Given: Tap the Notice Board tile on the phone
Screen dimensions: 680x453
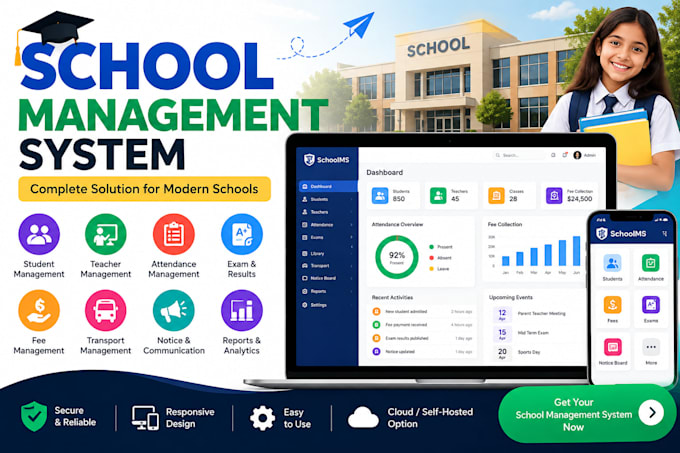Looking at the screenshot, I should [x=612, y=351].
